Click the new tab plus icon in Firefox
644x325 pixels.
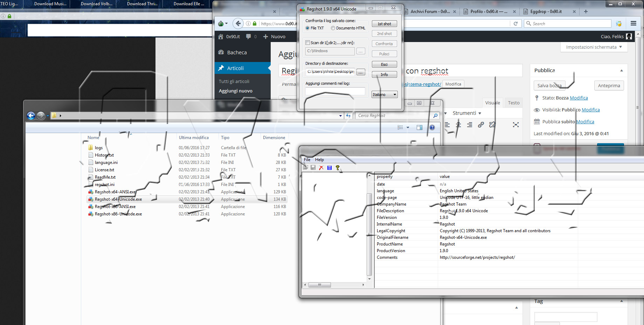[x=586, y=12]
